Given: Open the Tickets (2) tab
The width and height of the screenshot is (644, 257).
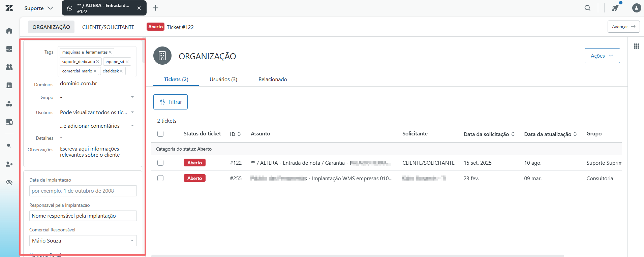Looking at the screenshot, I should [x=176, y=79].
